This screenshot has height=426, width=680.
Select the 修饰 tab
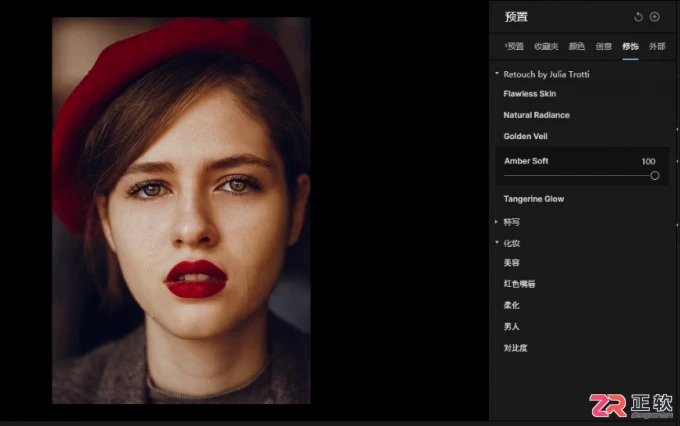pos(630,46)
